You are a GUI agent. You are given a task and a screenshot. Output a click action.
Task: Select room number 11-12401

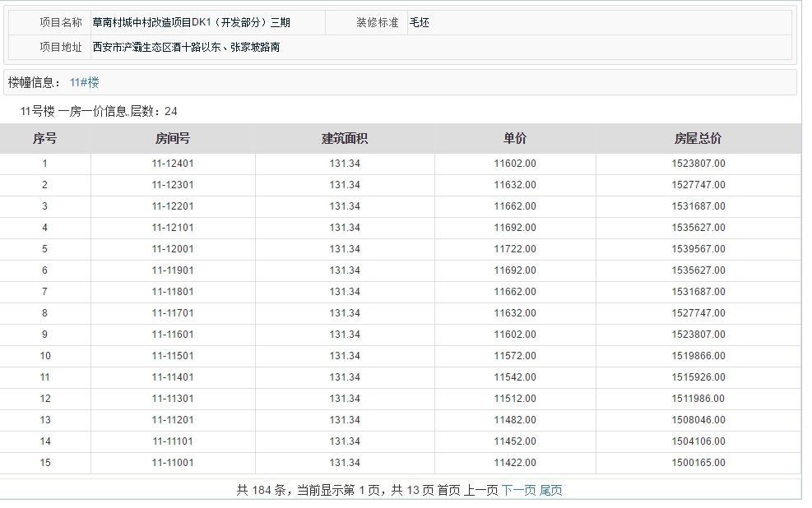[x=173, y=164]
